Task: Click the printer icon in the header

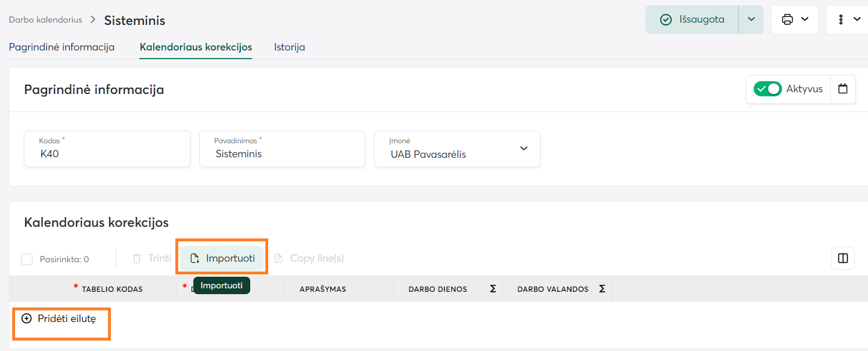Action: pyautogui.click(x=787, y=20)
